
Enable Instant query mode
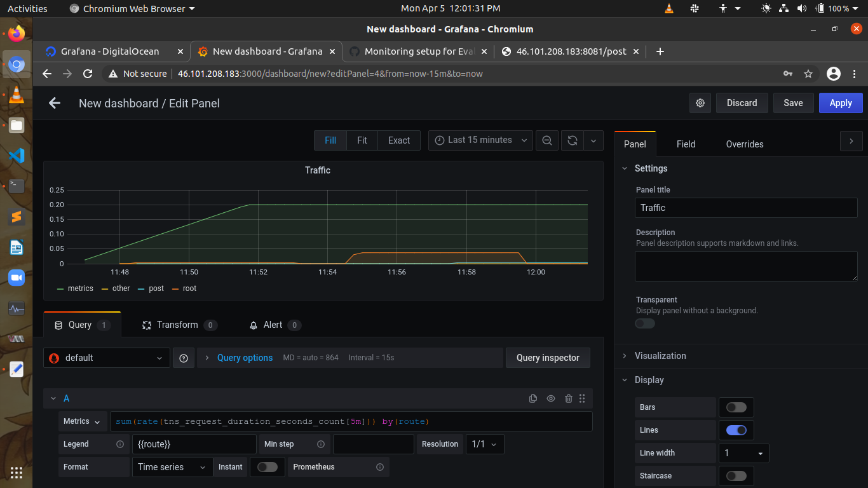coord(267,467)
